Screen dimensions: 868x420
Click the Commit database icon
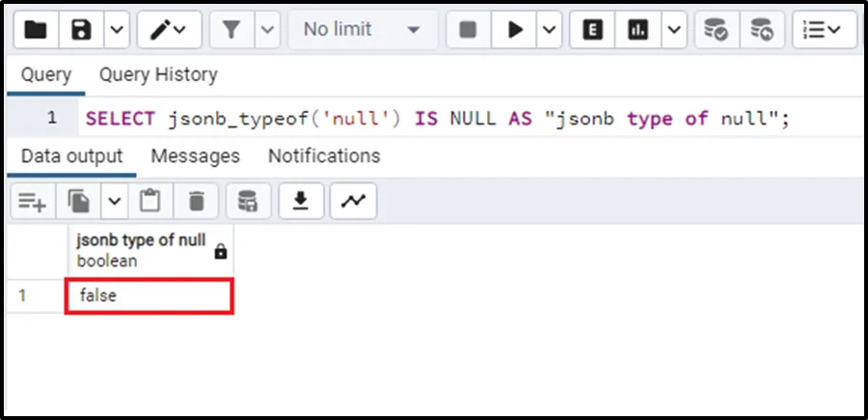tap(716, 30)
